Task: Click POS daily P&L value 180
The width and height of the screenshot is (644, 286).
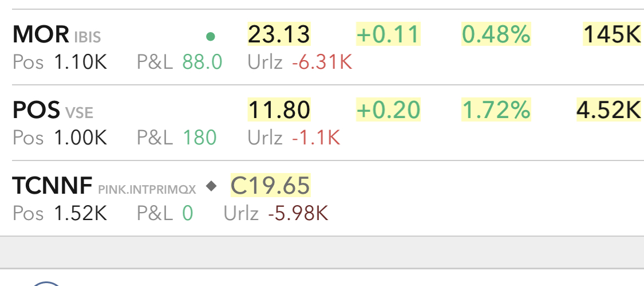Action: click(199, 138)
